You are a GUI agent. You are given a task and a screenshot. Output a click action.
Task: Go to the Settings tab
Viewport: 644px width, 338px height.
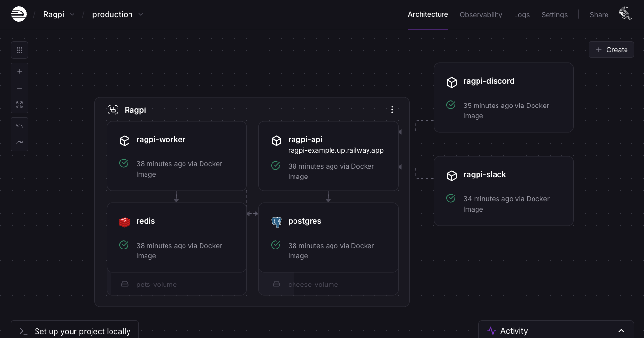(554, 15)
